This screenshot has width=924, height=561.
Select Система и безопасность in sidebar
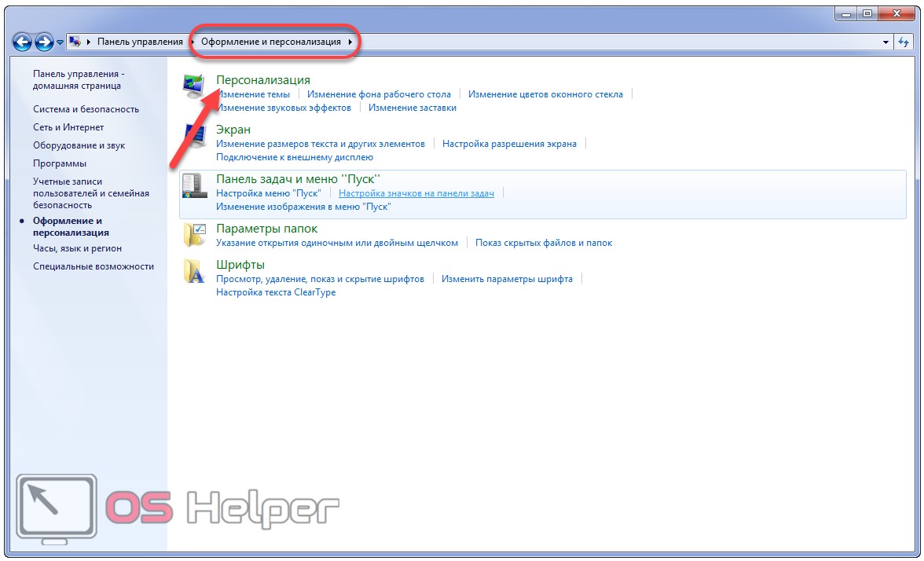86,109
